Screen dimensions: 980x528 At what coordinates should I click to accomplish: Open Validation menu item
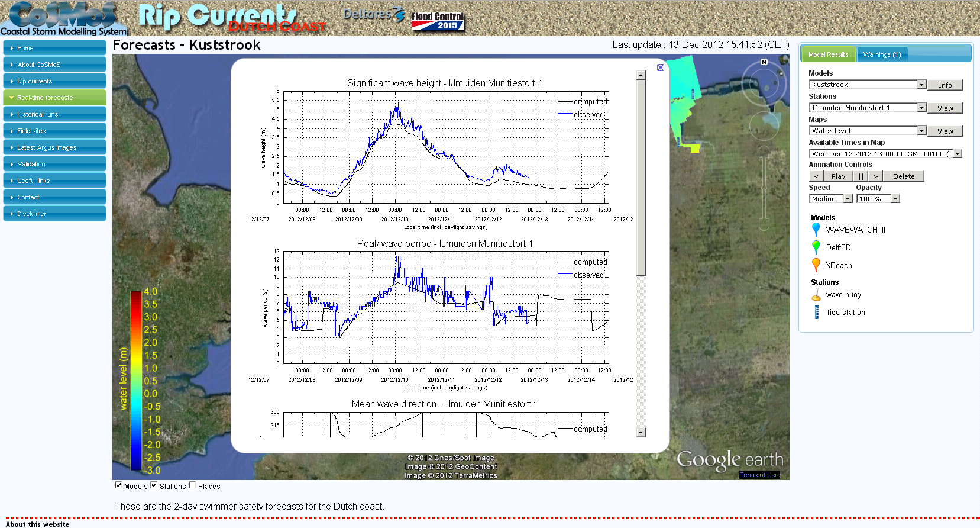tap(54, 164)
